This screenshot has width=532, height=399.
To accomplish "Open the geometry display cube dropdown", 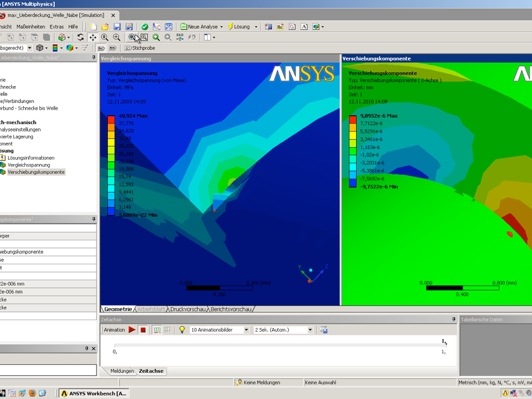I will pos(46,48).
